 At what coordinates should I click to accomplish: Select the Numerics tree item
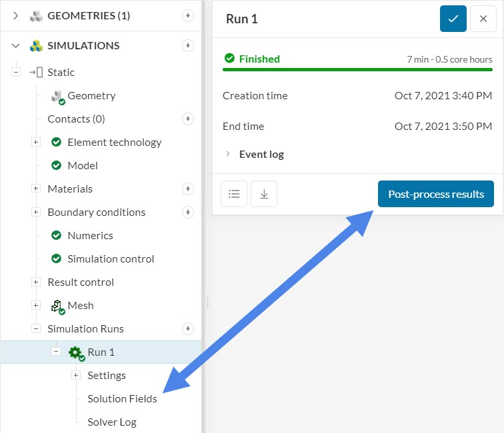tap(90, 236)
